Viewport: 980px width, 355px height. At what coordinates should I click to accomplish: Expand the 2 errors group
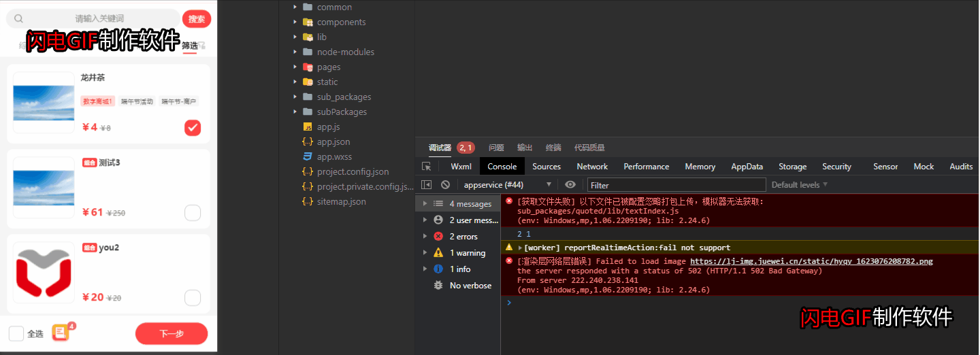click(425, 237)
